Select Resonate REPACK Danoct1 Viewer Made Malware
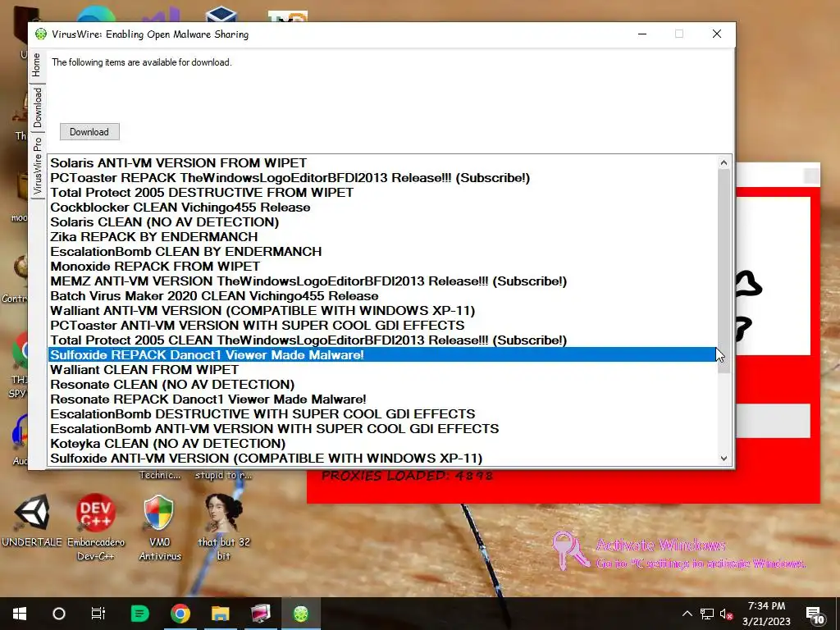The height and width of the screenshot is (630, 840). point(382,399)
